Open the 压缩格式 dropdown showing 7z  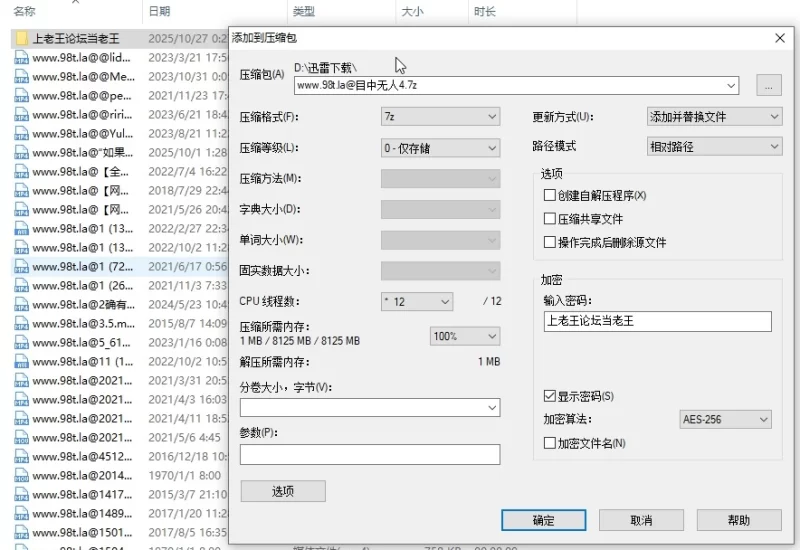[440, 117]
